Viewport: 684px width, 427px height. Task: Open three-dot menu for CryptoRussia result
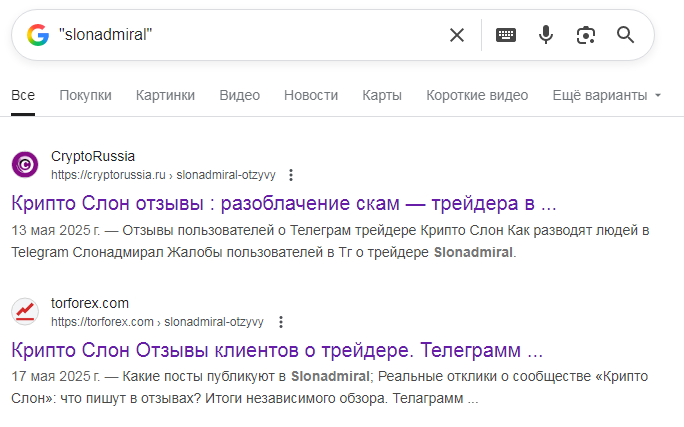click(x=291, y=175)
